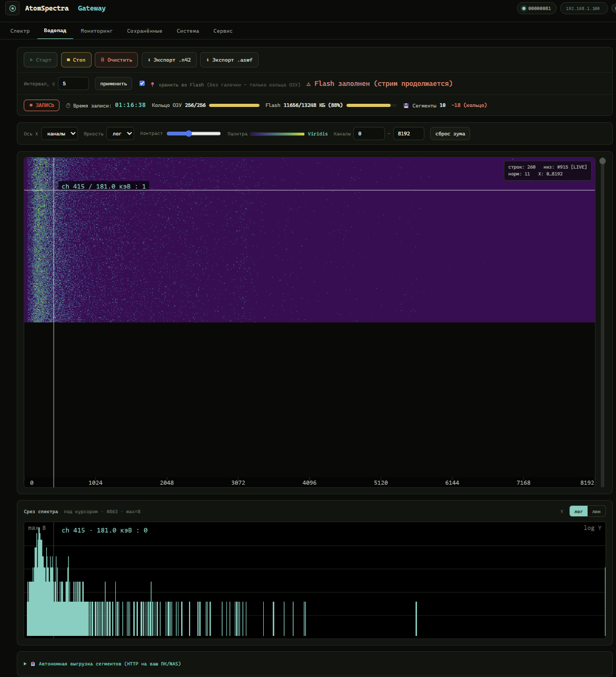
Task: Click the сброс зума button
Action: [450, 133]
